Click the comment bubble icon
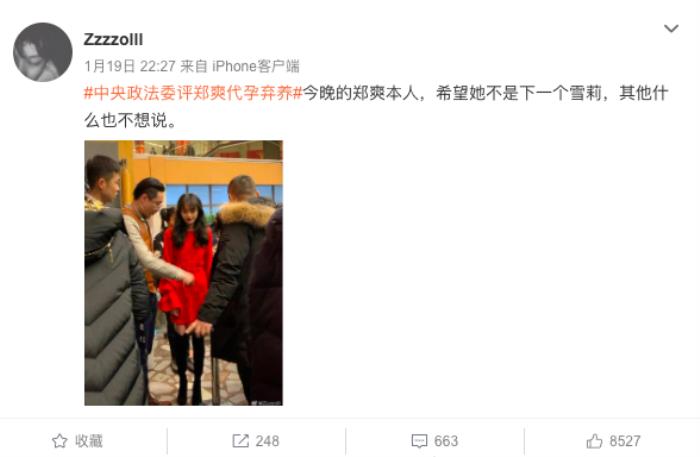This screenshot has width=700, height=457. (419, 441)
